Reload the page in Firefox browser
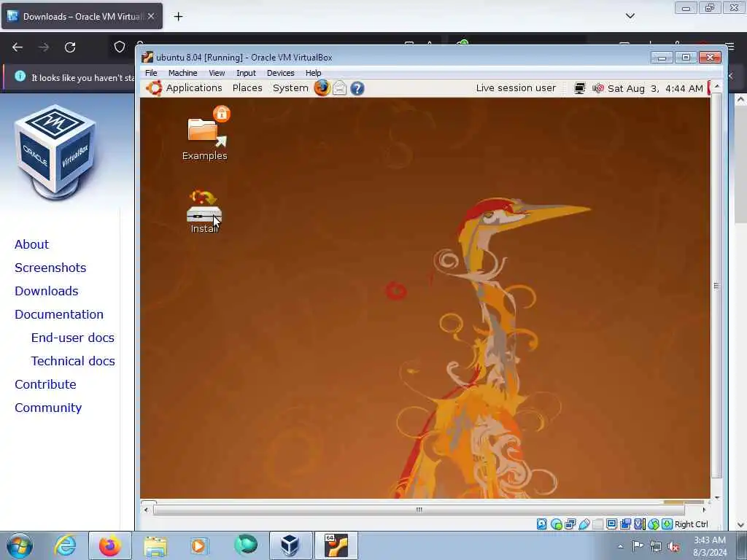Viewport: 747px width, 560px height. [x=70, y=47]
